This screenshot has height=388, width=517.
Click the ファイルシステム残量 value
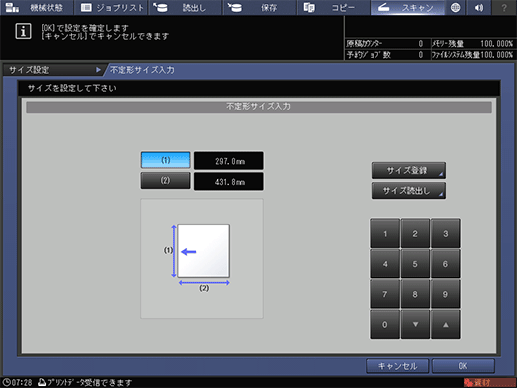[x=496, y=55]
